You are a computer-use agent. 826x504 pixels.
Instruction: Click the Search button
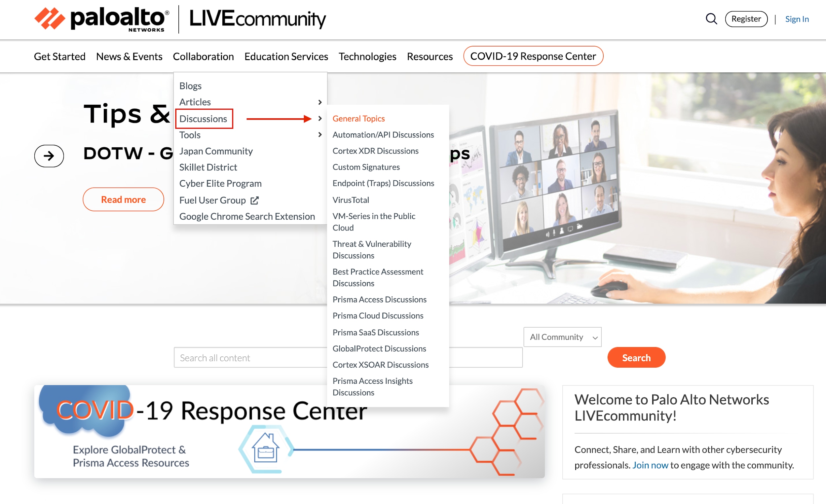click(x=637, y=358)
